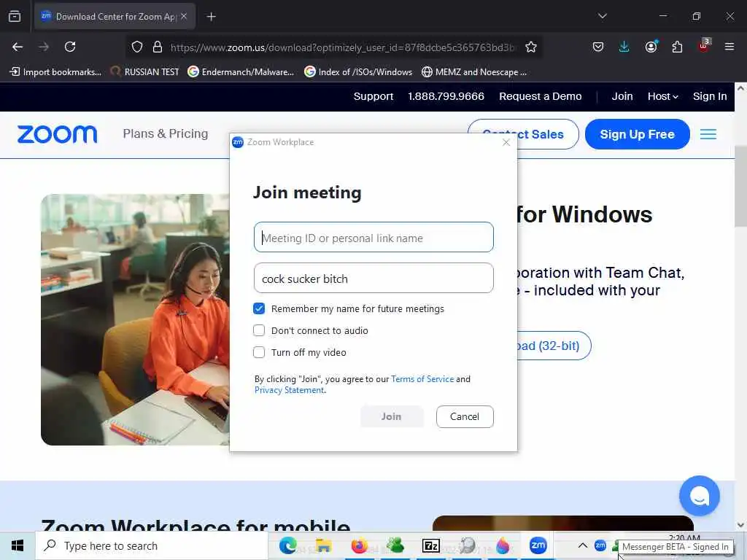The image size is (747, 560).
Task: Check Turn off my video
Action: (259, 352)
